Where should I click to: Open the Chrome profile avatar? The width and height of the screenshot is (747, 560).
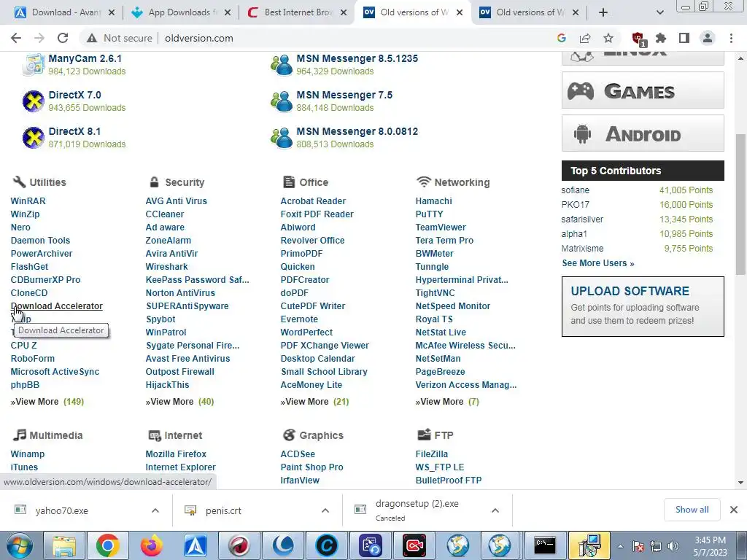708,38
